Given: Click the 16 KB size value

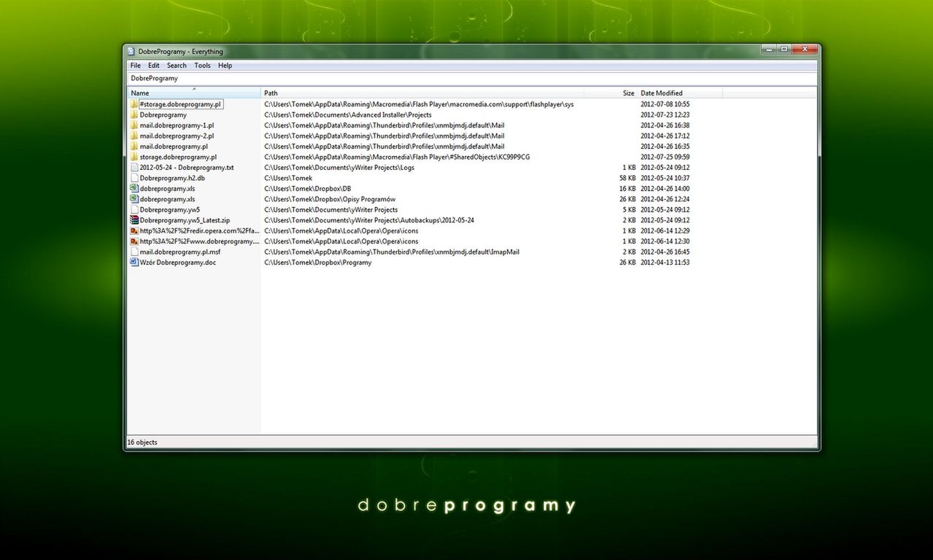Looking at the screenshot, I should (x=627, y=188).
